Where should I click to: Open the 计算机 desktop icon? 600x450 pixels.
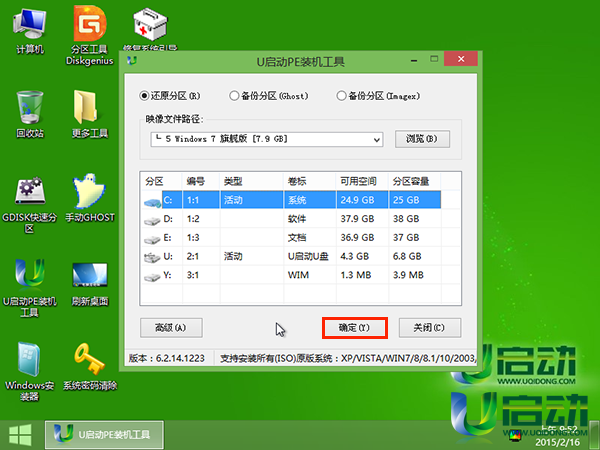(29, 32)
